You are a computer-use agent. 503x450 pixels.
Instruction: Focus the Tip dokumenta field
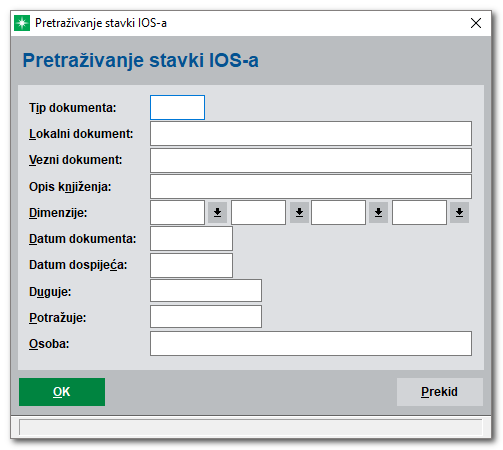coord(177,107)
